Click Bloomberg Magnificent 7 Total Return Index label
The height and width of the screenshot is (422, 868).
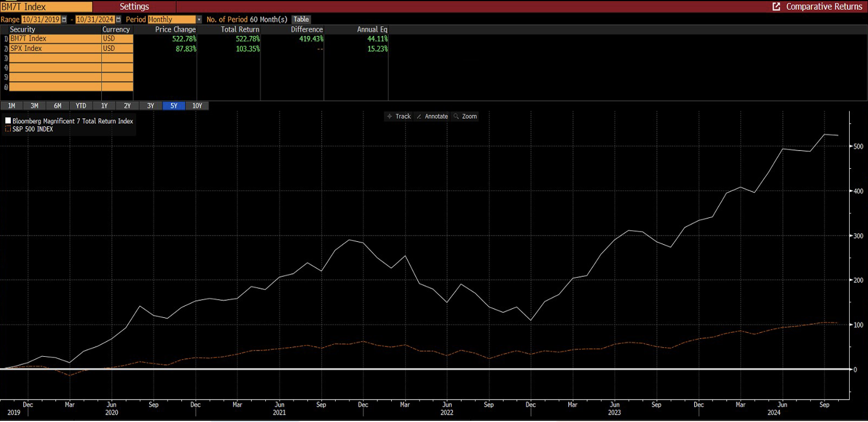[73, 121]
